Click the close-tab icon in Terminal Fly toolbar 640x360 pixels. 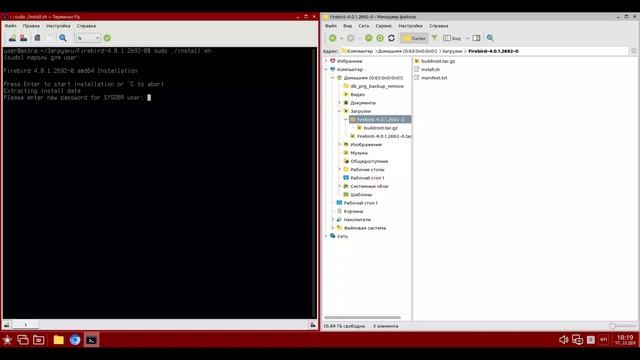tap(24, 38)
